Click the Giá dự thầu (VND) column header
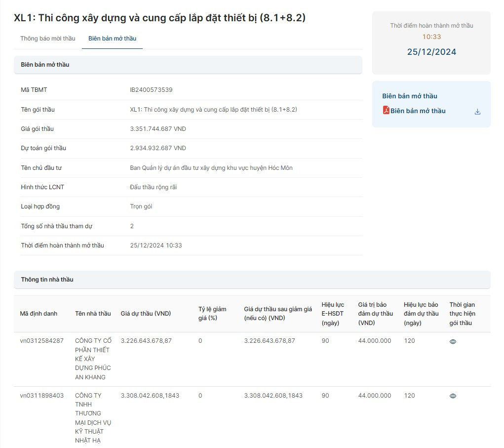 point(146,314)
